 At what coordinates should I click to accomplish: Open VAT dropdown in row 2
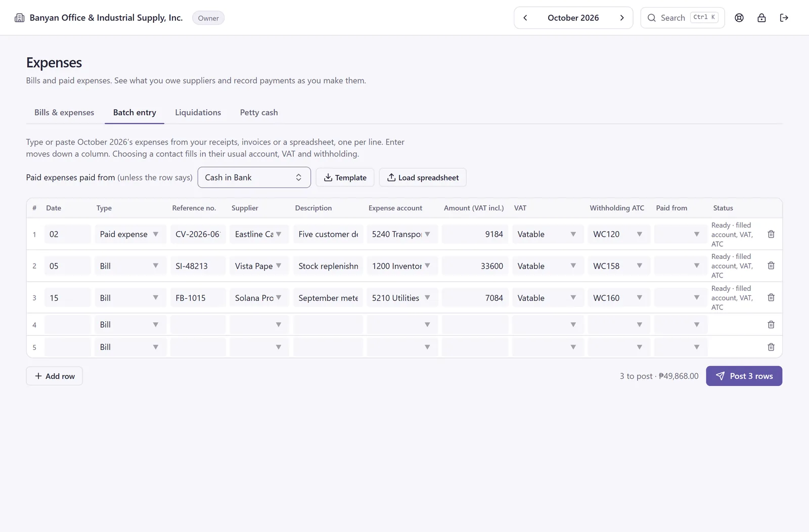pos(548,266)
